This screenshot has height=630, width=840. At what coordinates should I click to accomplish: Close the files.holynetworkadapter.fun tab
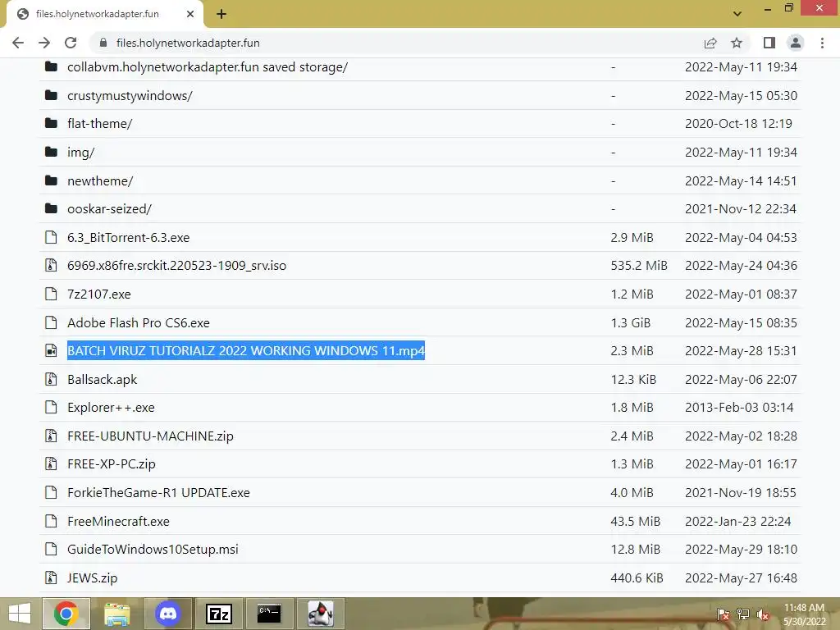pyautogui.click(x=190, y=14)
